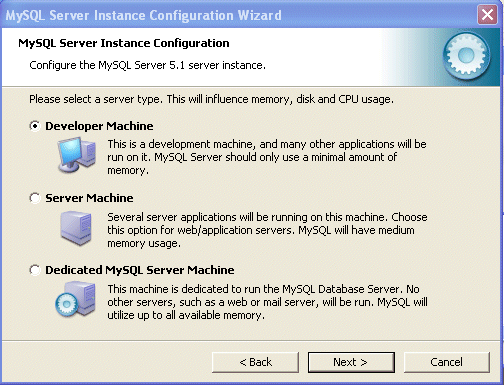Click the 'MySQL Server Instance Configuration' heading
The height and width of the screenshot is (385, 504).
pyautogui.click(x=124, y=43)
